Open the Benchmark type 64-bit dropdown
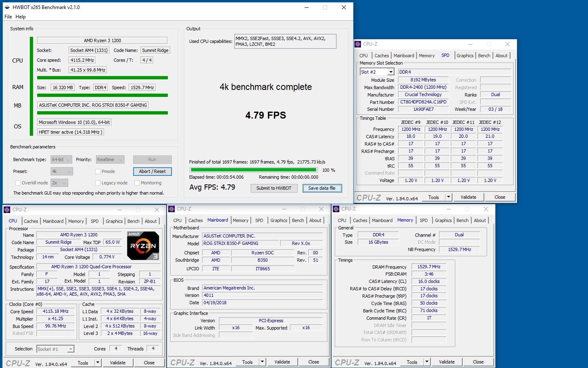Viewport: 588px width, 368px height. click(x=61, y=159)
